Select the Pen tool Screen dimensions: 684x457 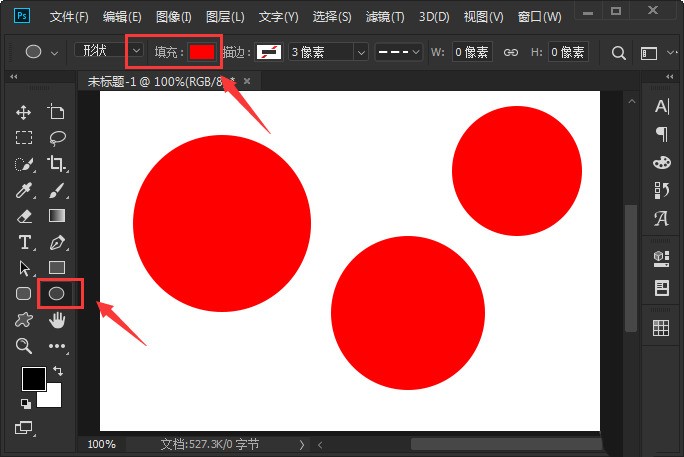57,242
